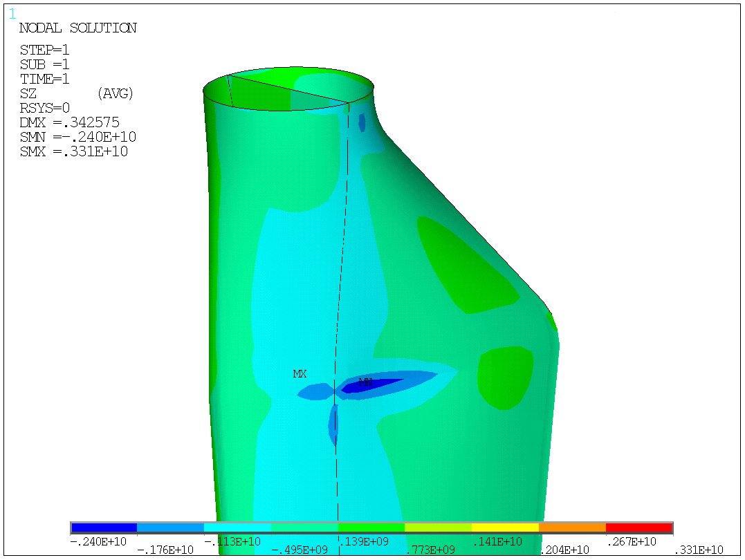This screenshot has width=745, height=560.
Task: Click the window number 1 in corner
Action: 12,13
